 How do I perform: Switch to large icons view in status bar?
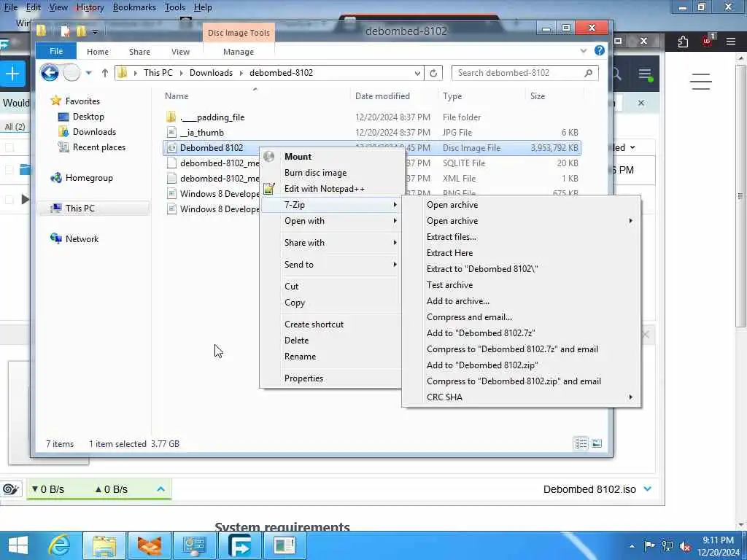coord(597,444)
